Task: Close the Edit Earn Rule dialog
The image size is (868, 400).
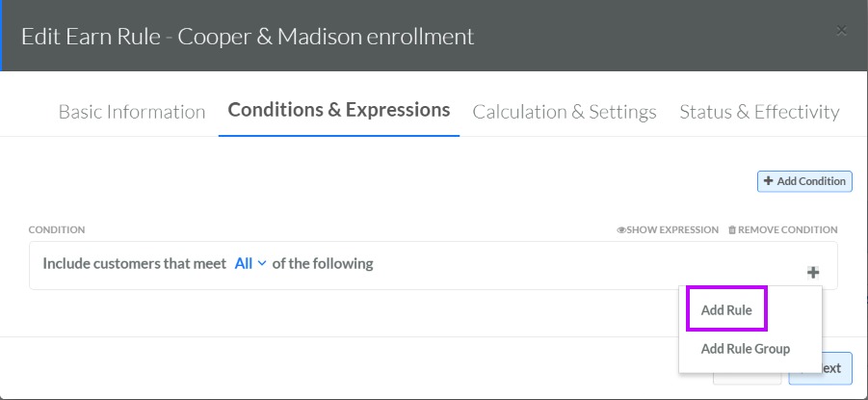Action: tap(841, 31)
